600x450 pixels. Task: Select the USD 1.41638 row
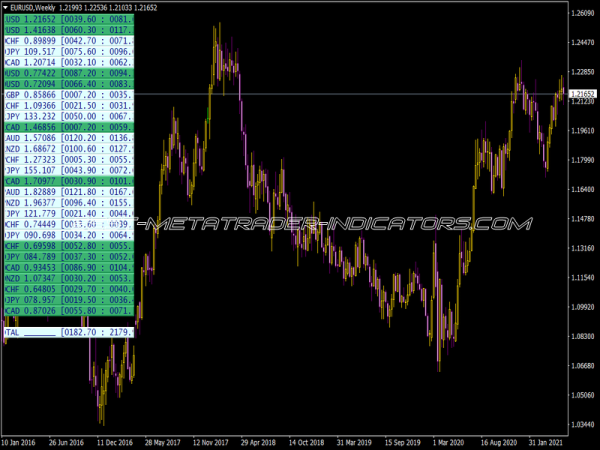[68, 31]
